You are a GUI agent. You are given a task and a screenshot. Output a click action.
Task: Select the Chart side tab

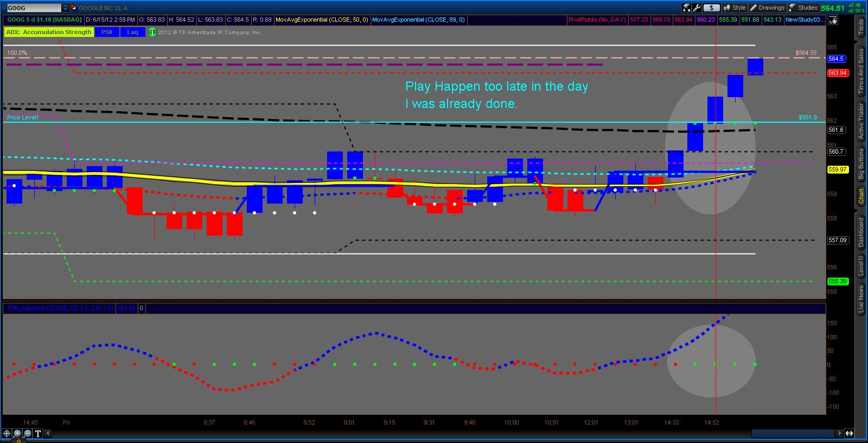860,195
